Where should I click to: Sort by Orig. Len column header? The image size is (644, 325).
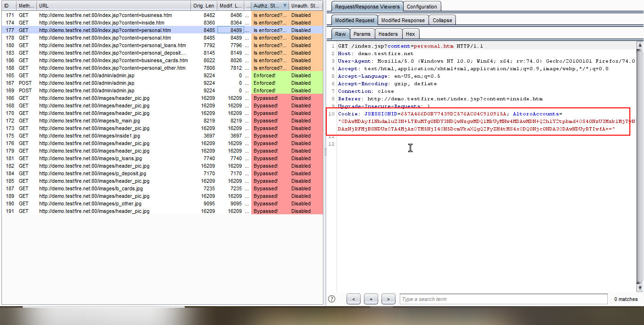[204, 6]
